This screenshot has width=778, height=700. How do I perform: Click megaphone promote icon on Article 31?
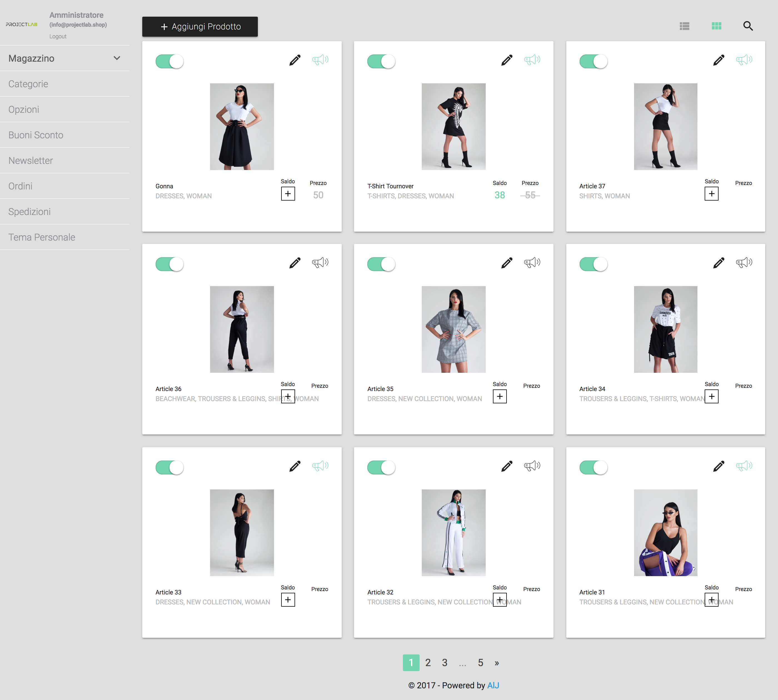744,466
